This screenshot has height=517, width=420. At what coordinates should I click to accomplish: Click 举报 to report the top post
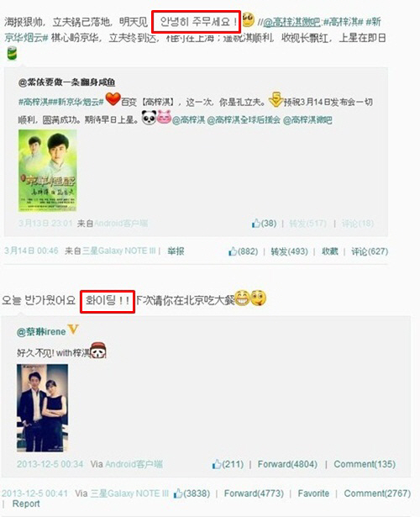pos(176,251)
